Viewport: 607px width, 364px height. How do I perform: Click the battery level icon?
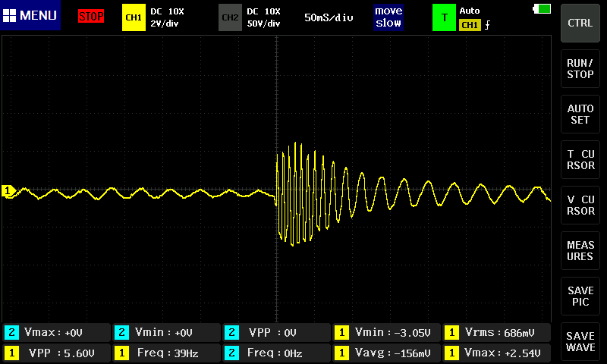click(x=543, y=9)
